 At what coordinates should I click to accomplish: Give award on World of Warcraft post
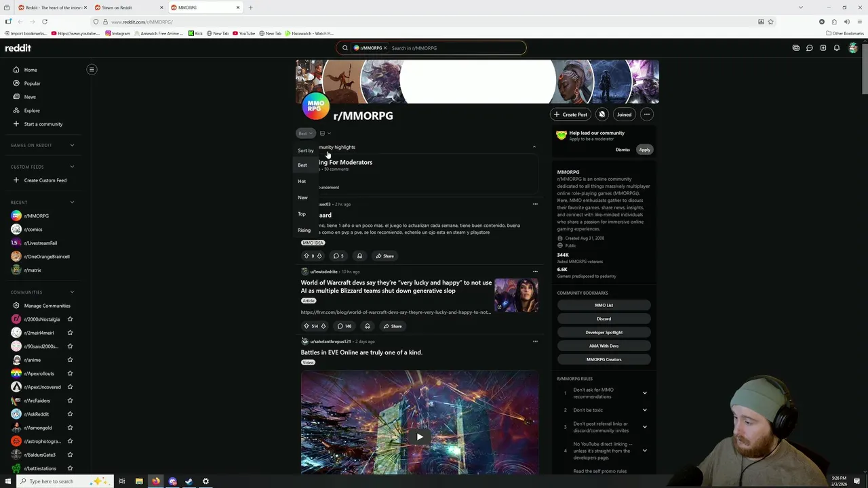[368, 326]
